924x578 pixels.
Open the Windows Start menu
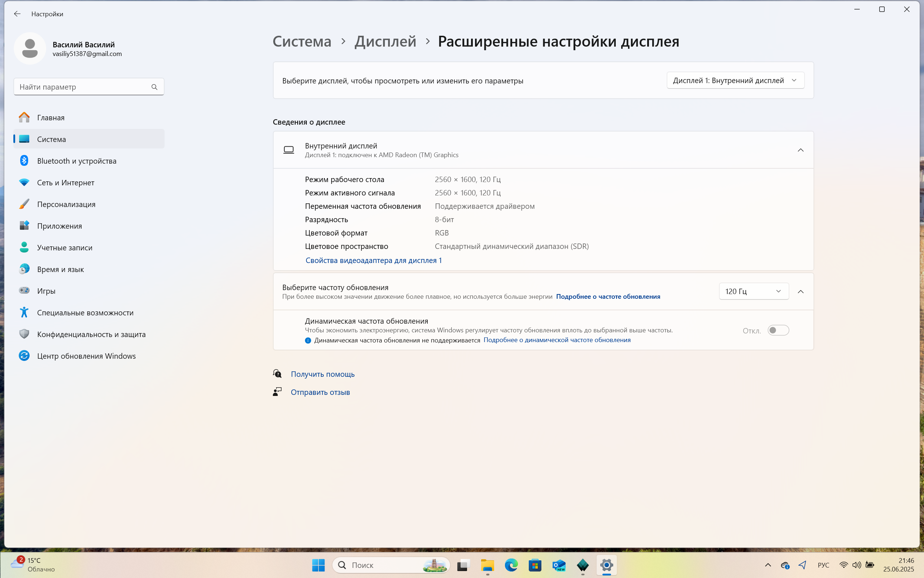pyautogui.click(x=318, y=565)
